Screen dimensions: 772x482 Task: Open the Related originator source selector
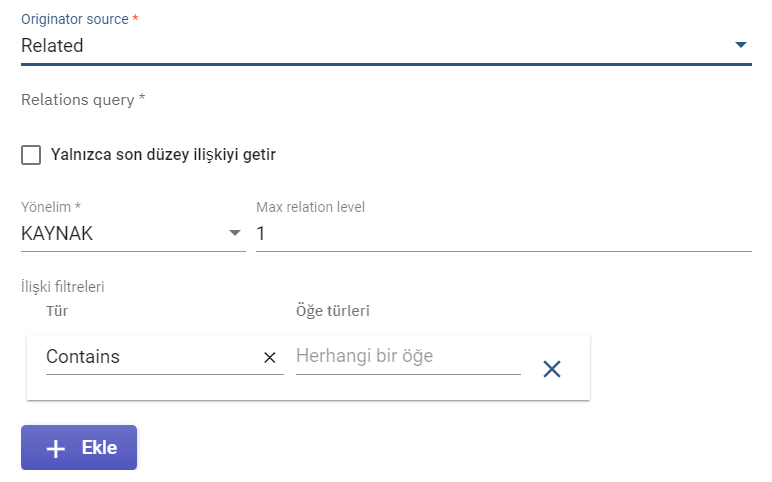coord(386,46)
